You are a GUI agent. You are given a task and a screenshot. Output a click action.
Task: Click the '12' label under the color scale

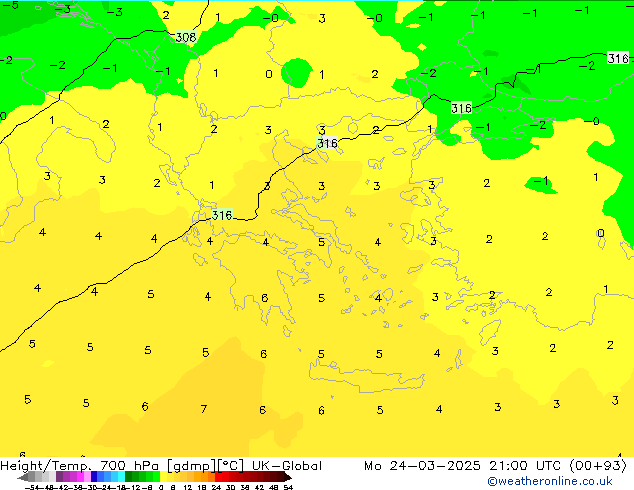188,487
